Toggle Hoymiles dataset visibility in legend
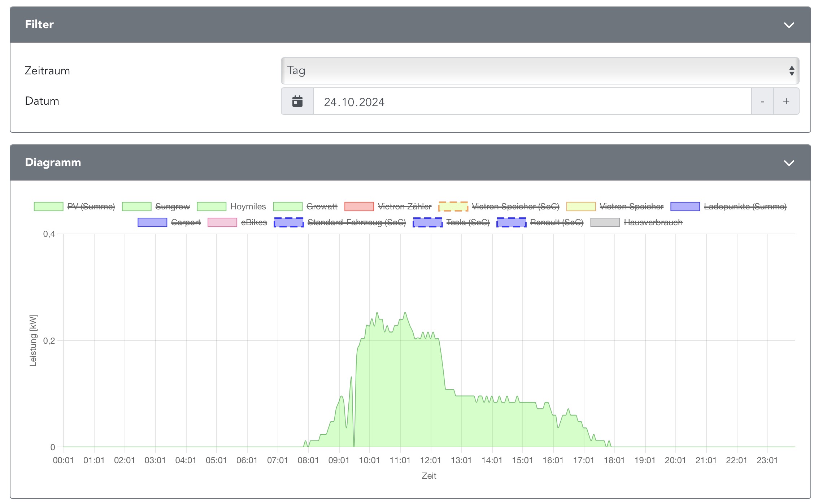The width and height of the screenshot is (818, 504). click(x=248, y=207)
